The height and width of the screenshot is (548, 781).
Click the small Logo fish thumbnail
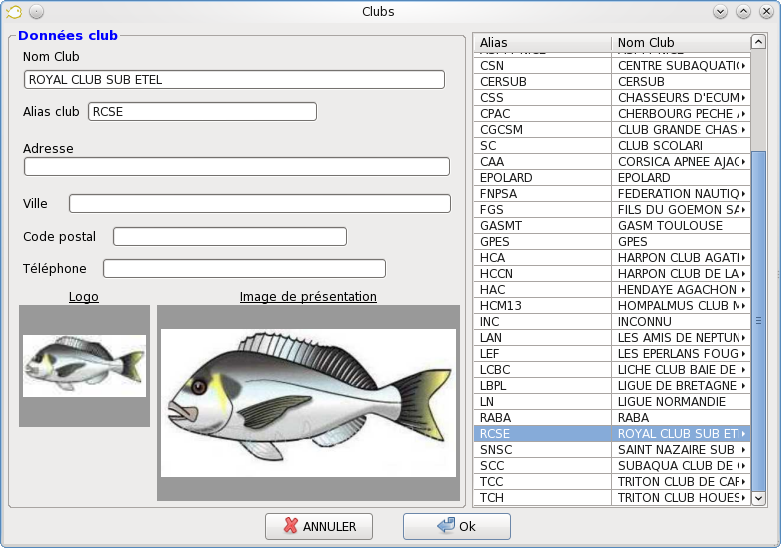pyautogui.click(x=84, y=365)
